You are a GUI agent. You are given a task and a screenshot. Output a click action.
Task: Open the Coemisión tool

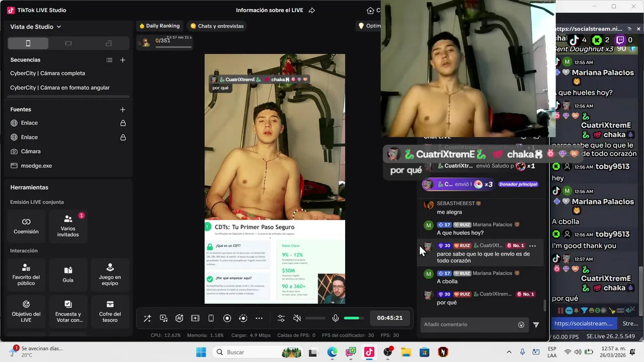[x=26, y=226]
